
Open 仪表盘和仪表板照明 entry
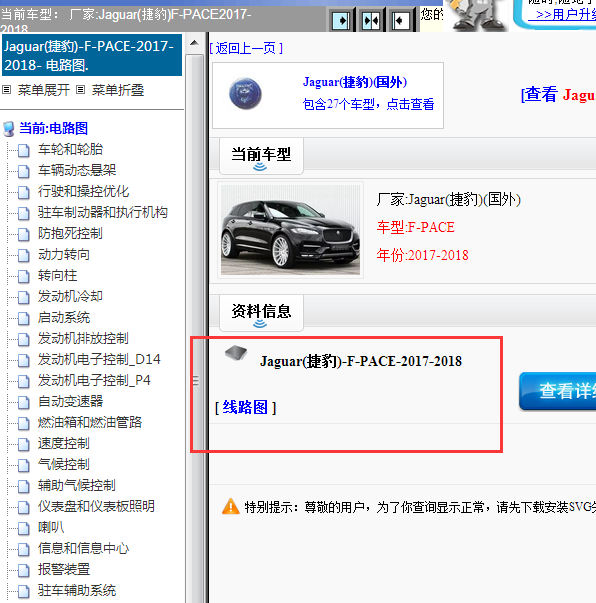[x=96, y=506]
